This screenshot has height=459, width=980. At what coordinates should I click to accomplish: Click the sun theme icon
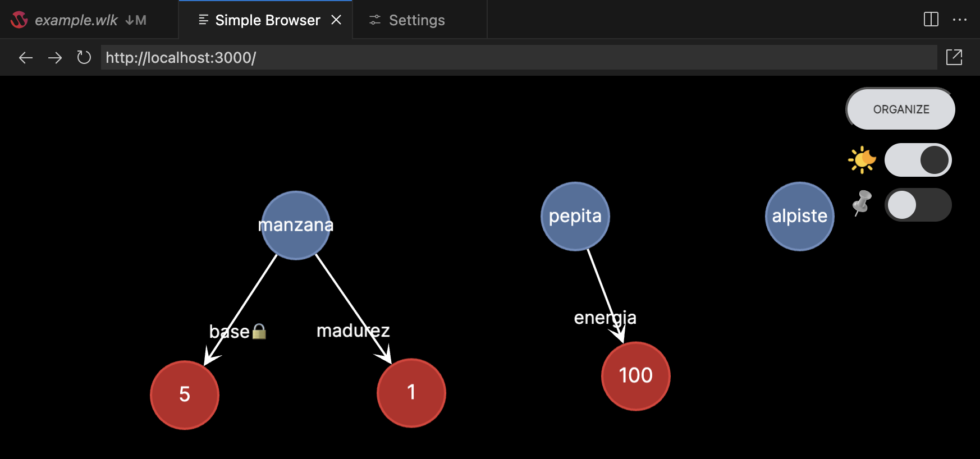click(x=862, y=160)
